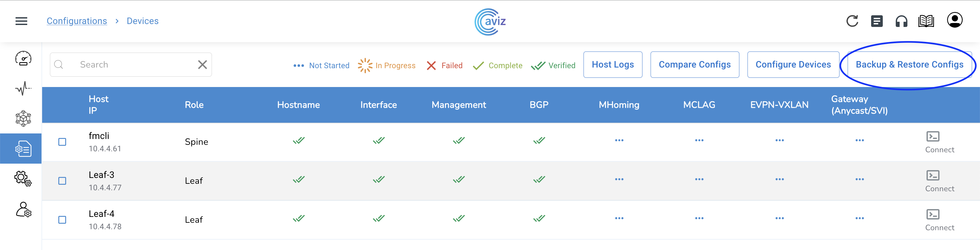980x250 pixels.
Task: Tick the checkbox for Leaf-3 device
Action: pos(63,181)
